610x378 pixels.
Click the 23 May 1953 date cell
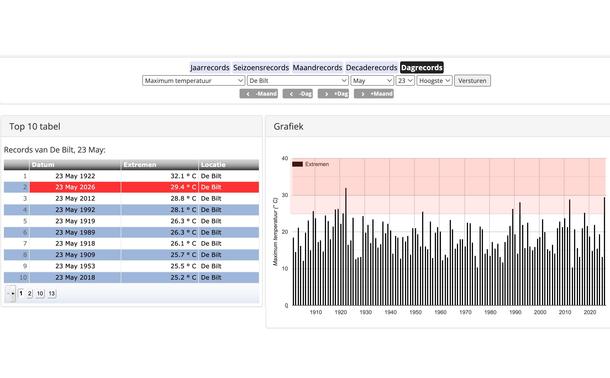[x=75, y=266]
